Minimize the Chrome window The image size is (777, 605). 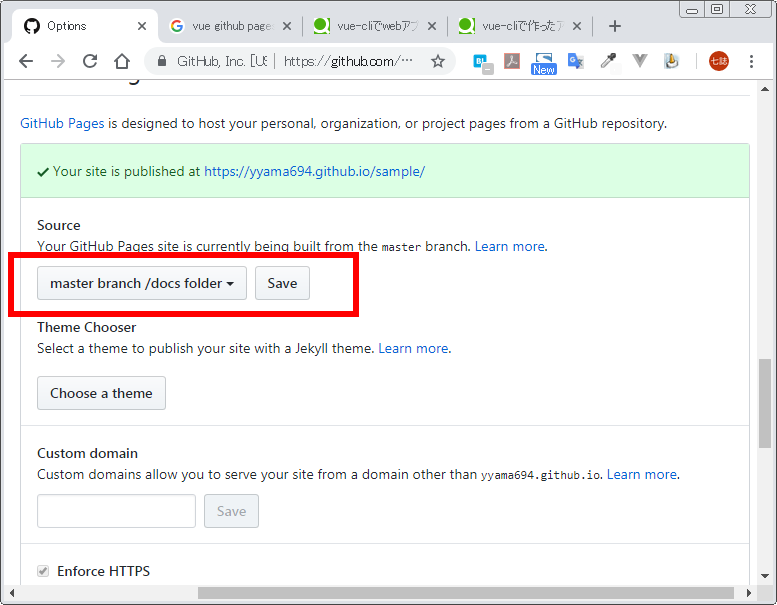pos(692,10)
